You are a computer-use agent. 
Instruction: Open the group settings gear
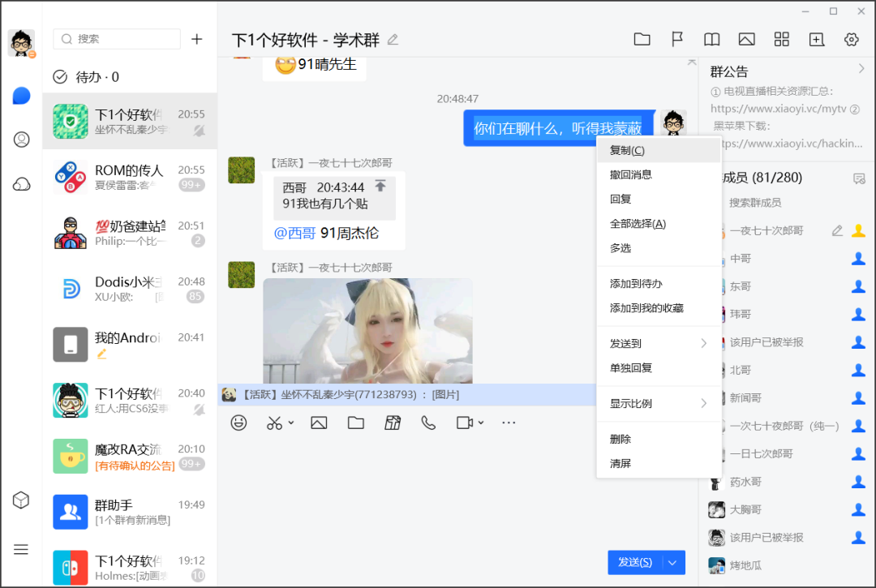[851, 38]
